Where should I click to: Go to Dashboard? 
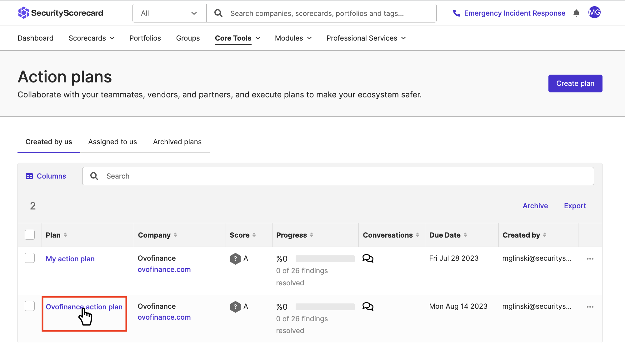coord(35,38)
